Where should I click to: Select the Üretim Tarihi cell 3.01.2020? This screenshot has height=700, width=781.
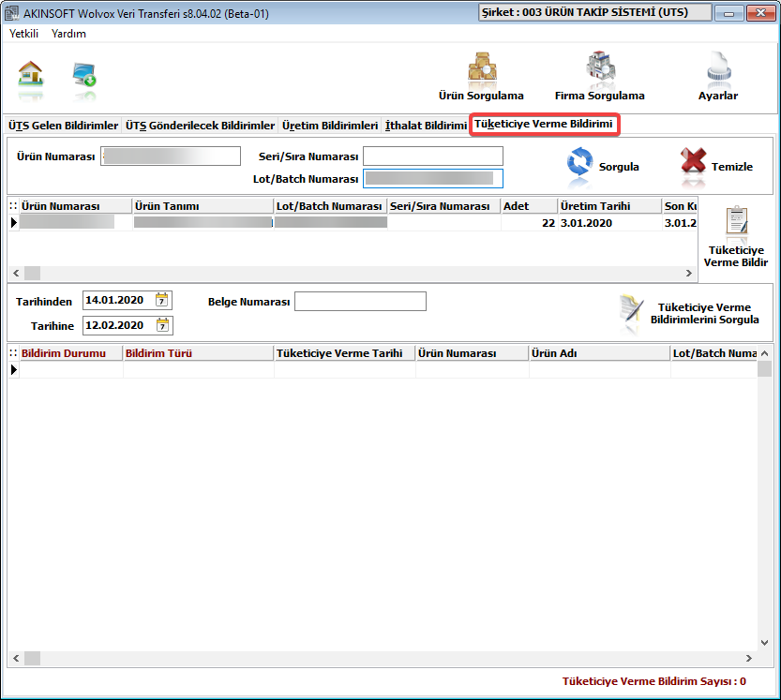[610, 222]
